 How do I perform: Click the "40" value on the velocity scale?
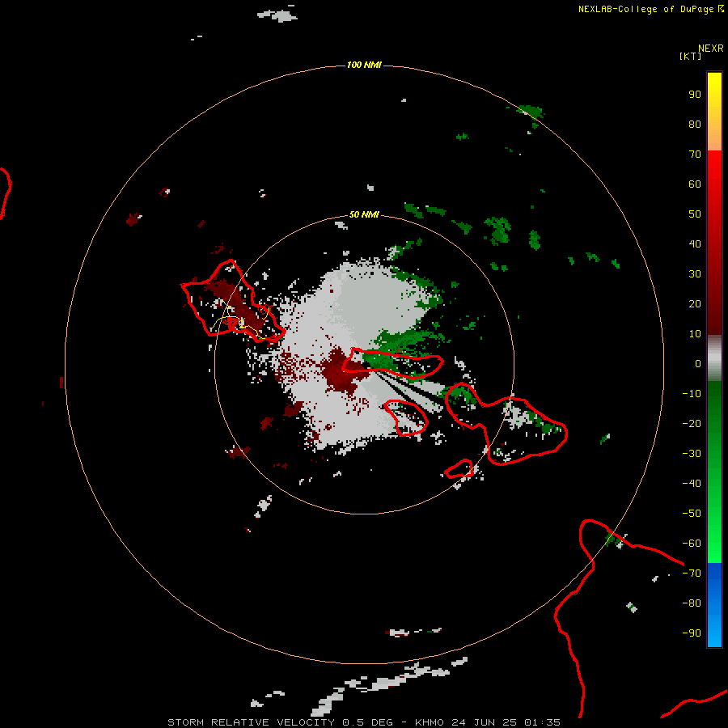click(695, 244)
